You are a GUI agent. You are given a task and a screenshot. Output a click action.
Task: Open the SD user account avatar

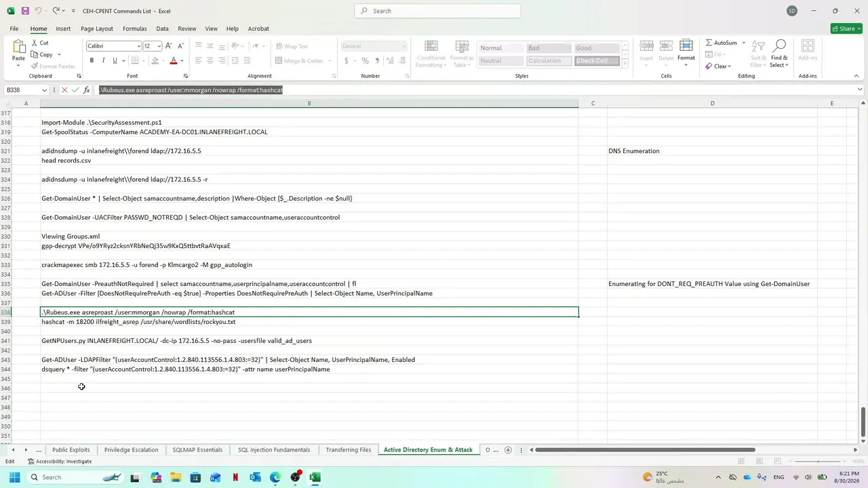(792, 11)
